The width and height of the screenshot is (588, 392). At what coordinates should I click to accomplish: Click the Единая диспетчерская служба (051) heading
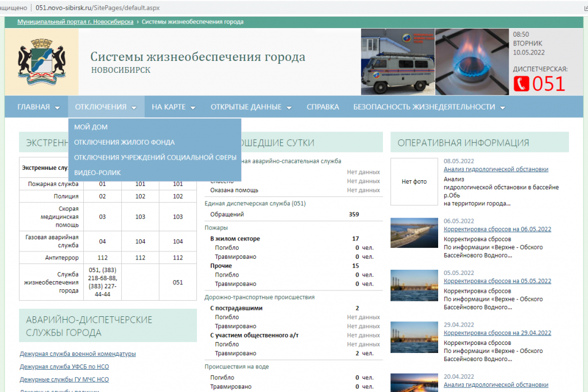tap(255, 204)
